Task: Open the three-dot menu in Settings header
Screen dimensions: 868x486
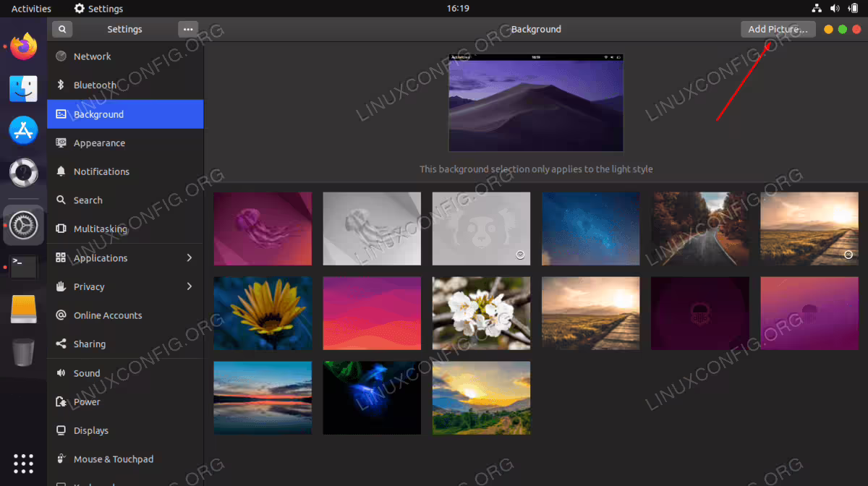Action: click(188, 30)
